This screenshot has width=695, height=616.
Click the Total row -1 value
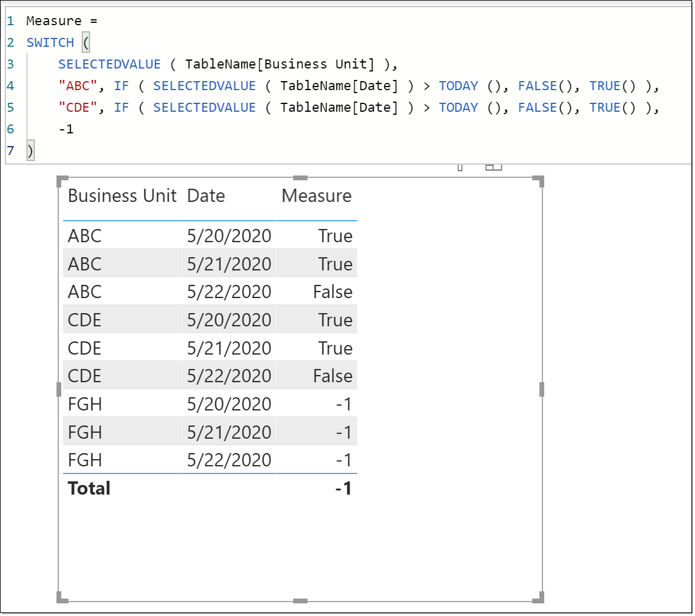344,488
